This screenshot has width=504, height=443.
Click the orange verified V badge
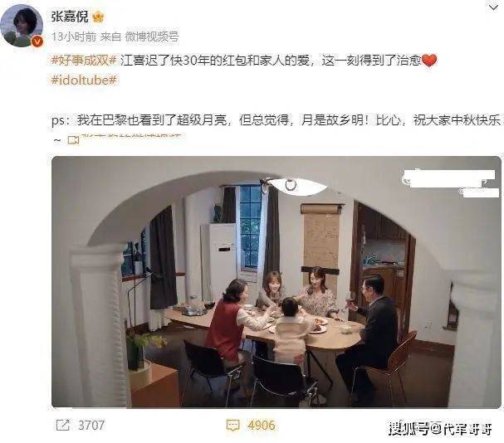[x=37, y=41]
